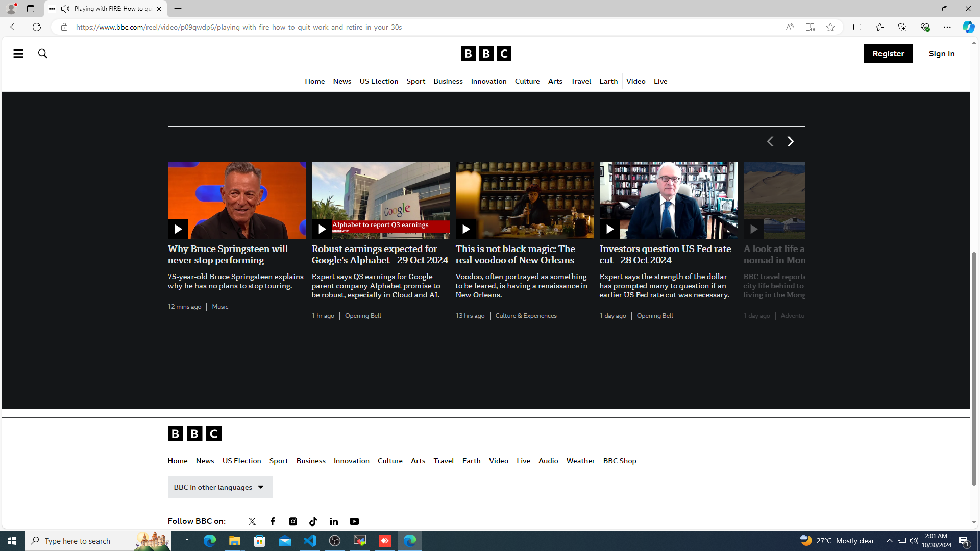
Task: Enter Immersive Reader icon
Action: point(810,27)
